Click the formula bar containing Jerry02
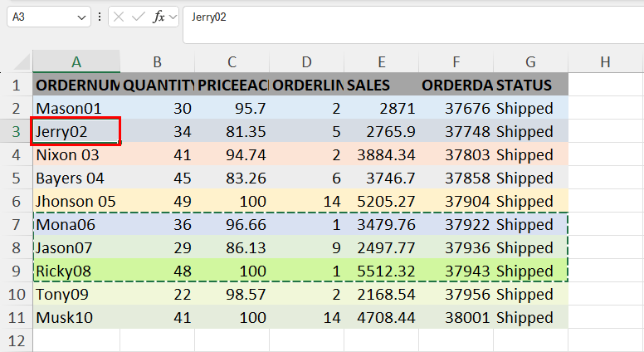Image resolution: width=644 pixels, height=352 pixels. pos(413,25)
